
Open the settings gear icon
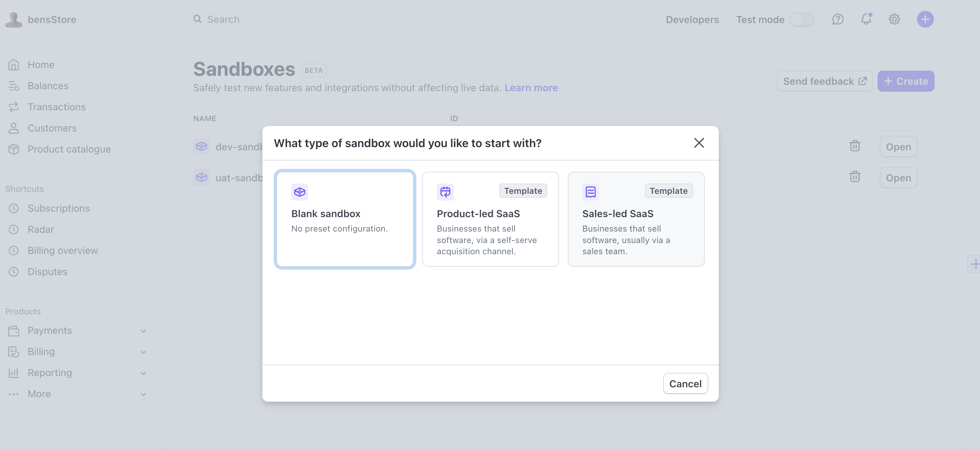[x=894, y=20]
